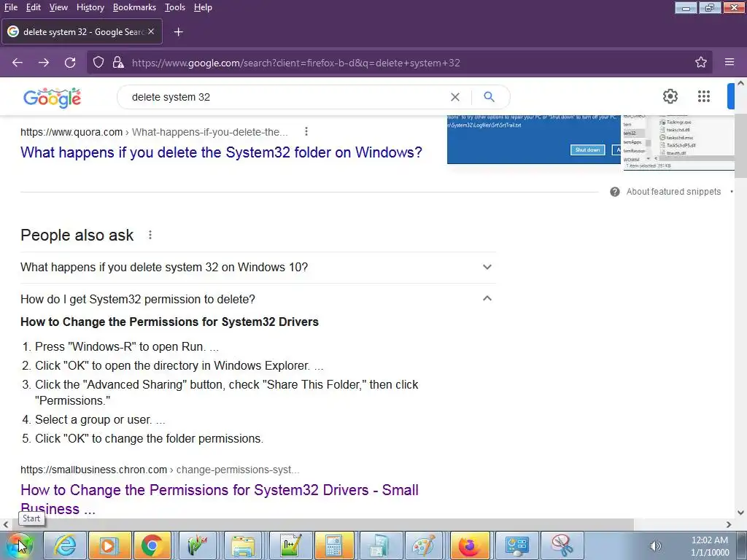
Task: Bookmark this page with the star icon
Action: [x=701, y=63]
